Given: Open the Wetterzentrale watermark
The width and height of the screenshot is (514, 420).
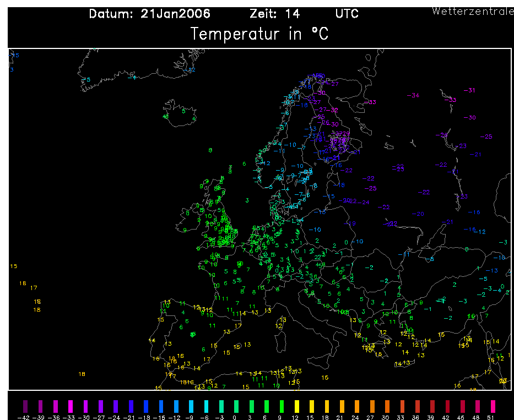Looking at the screenshot, I should 473,11.
